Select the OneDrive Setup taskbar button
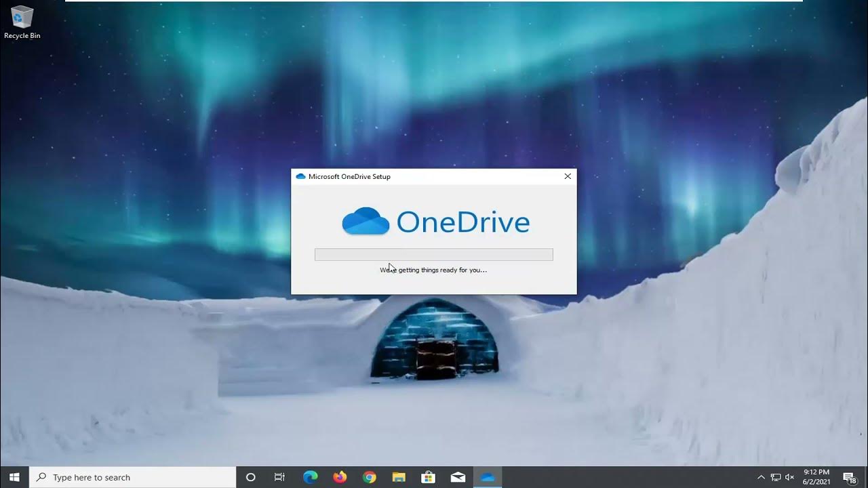 click(x=488, y=477)
